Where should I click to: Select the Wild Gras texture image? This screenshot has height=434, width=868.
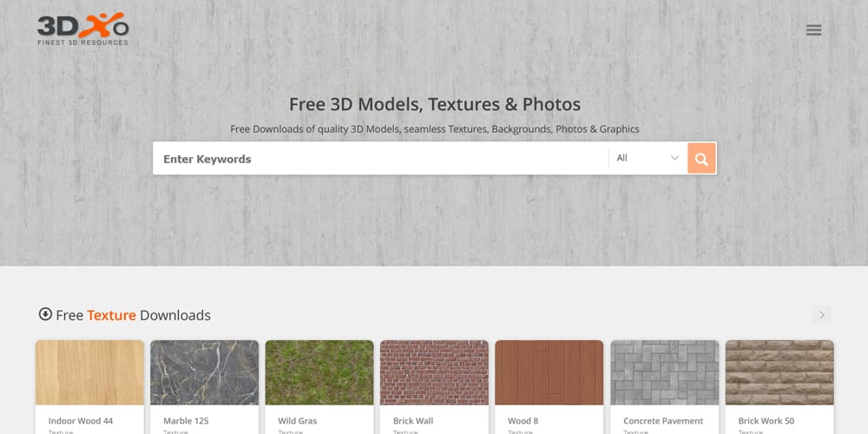coord(319,372)
